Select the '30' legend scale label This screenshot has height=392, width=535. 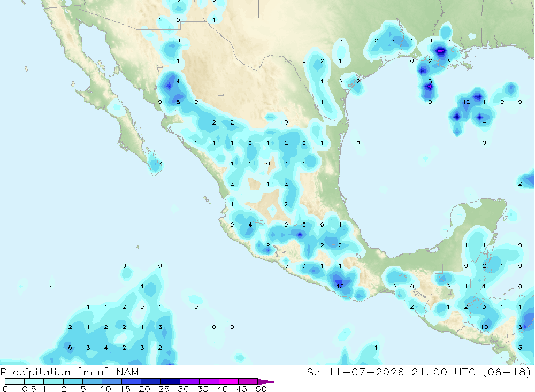point(183,389)
